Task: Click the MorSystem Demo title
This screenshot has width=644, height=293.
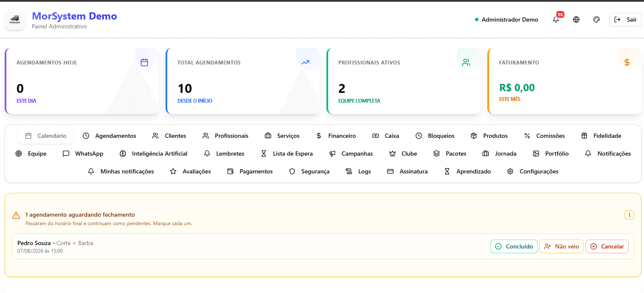Action: 75,16
